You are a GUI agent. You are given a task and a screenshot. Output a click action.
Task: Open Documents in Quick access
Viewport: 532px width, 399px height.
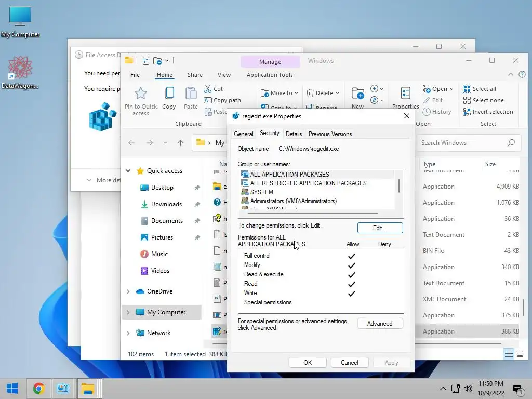167,220
